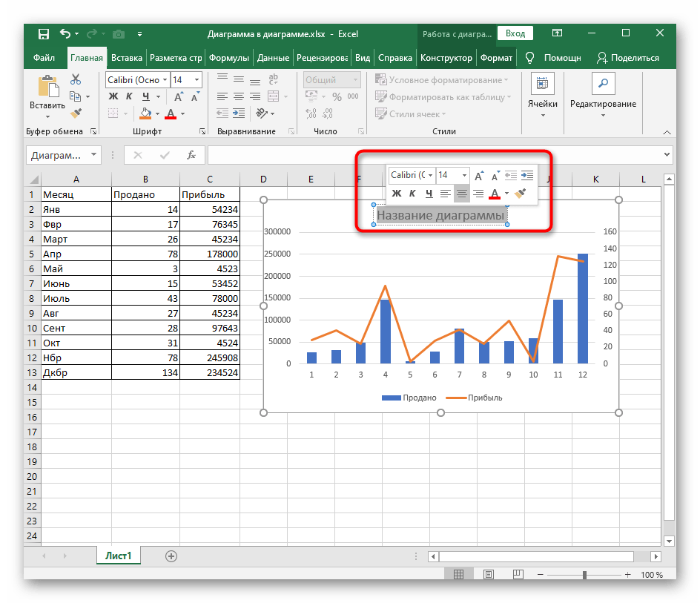Viewport: 700px width, 603px height.
Task: Open the Файл menu
Action: [44, 58]
